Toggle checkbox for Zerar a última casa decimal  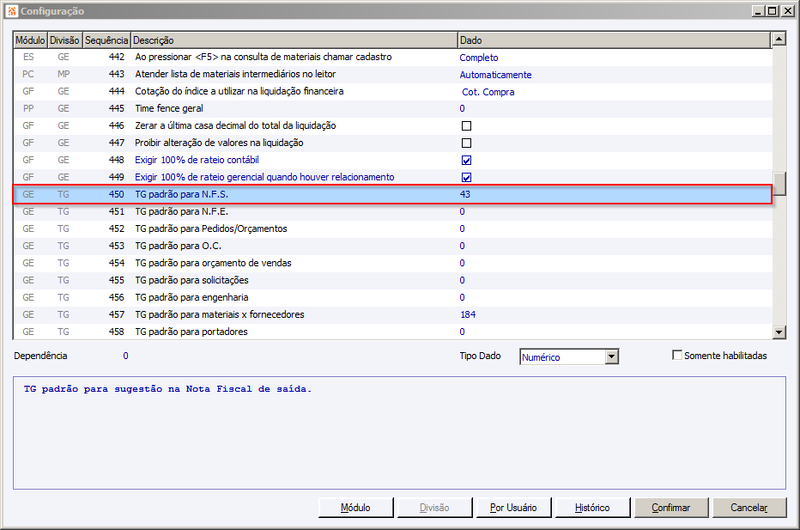[x=466, y=125]
